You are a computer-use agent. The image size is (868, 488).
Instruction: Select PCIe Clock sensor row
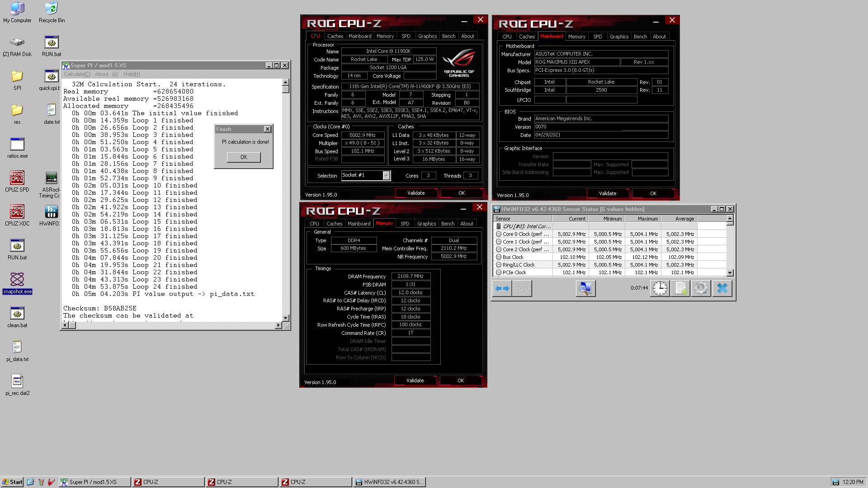(609, 272)
